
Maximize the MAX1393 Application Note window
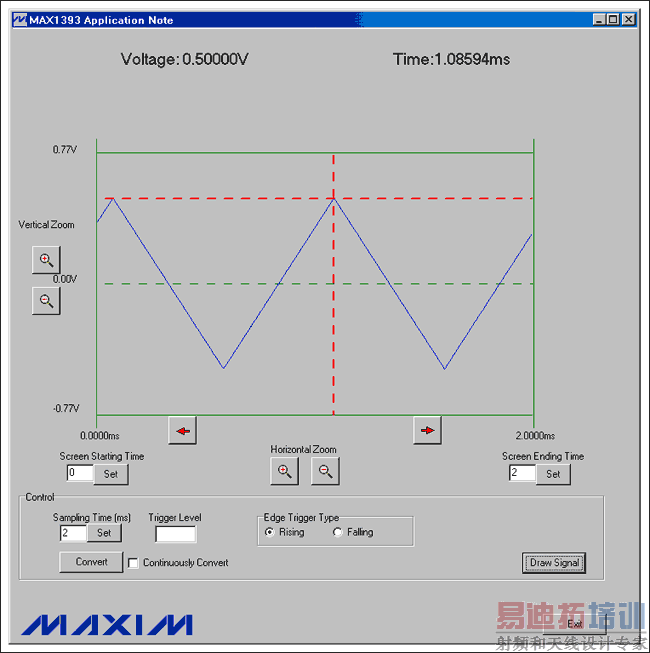click(613, 20)
